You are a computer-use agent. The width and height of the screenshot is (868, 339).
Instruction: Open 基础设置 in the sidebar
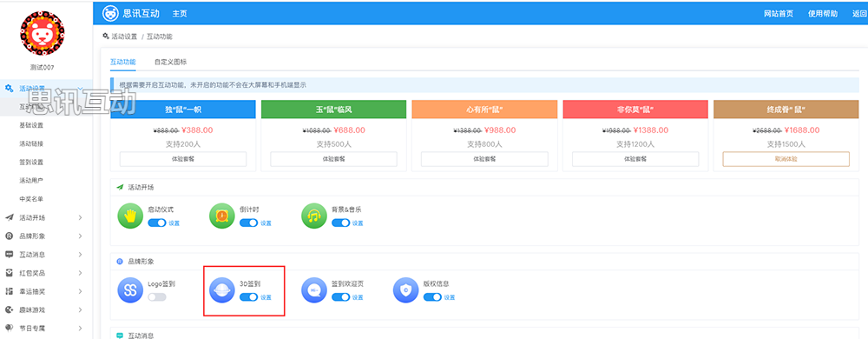point(31,125)
